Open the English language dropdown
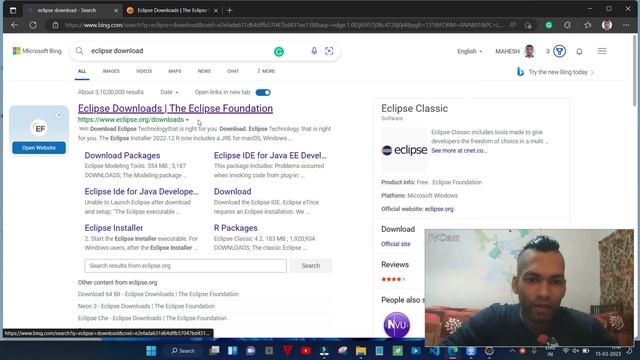Viewport: 640px width, 360px height. (469, 51)
